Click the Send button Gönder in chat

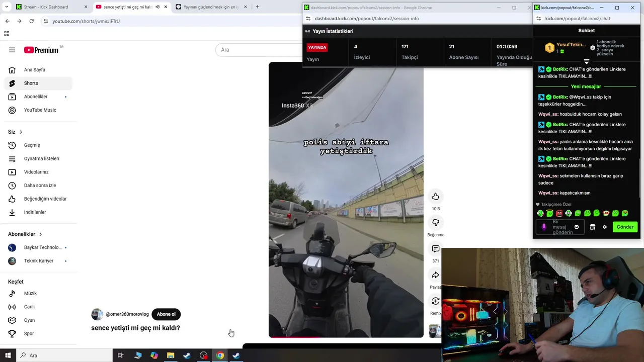click(625, 227)
